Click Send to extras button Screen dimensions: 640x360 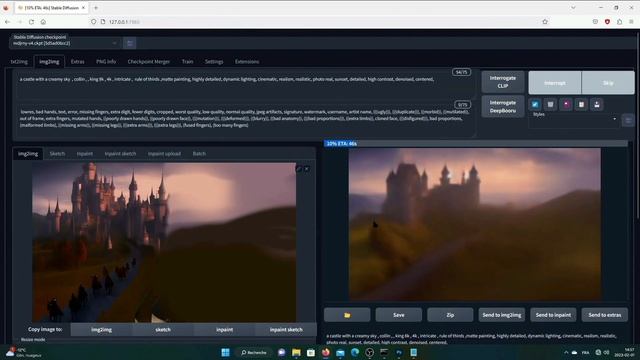pos(605,315)
